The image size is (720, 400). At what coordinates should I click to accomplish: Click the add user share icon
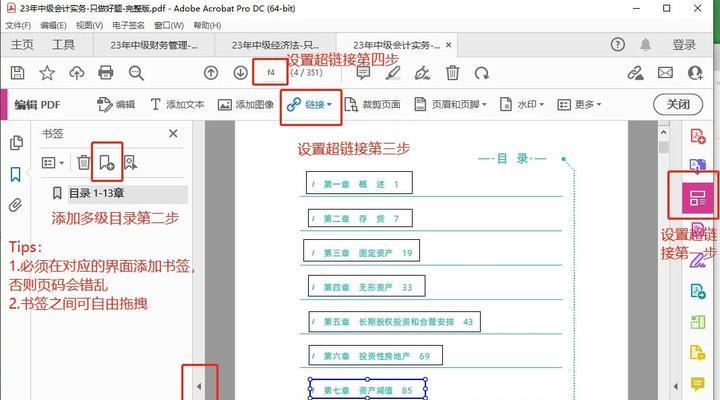click(695, 73)
